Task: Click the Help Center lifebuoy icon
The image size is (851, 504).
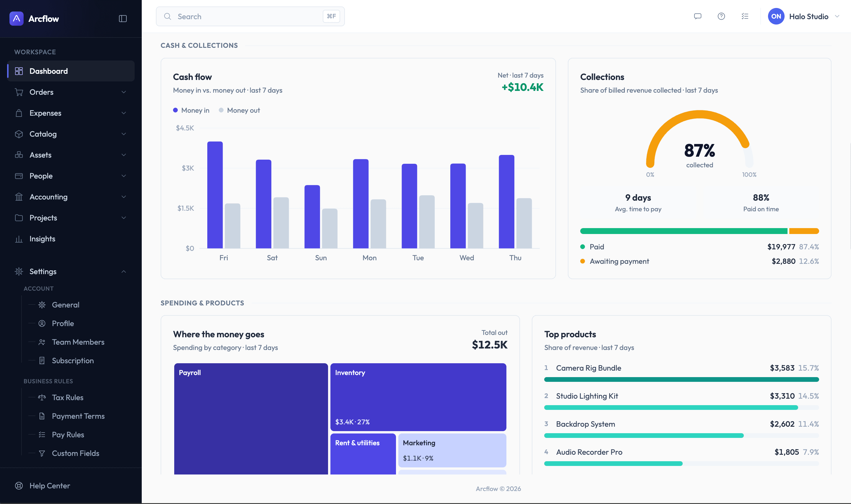Action: pyautogui.click(x=19, y=486)
